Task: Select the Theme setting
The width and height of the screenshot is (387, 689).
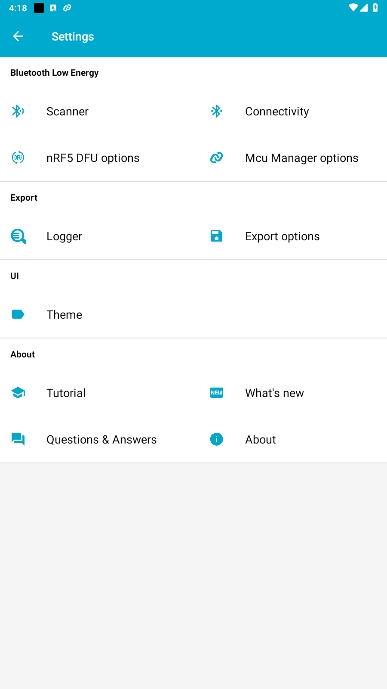Action: (97, 315)
